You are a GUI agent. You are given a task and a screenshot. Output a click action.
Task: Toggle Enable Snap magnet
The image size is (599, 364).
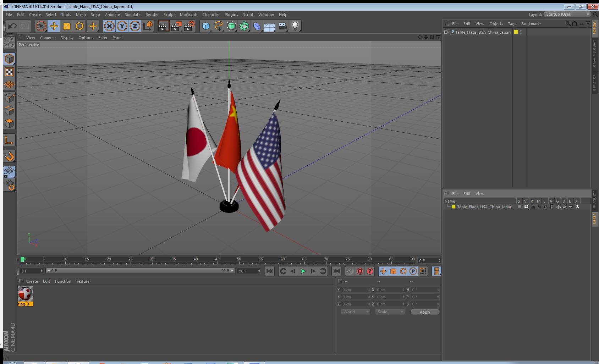[9, 156]
